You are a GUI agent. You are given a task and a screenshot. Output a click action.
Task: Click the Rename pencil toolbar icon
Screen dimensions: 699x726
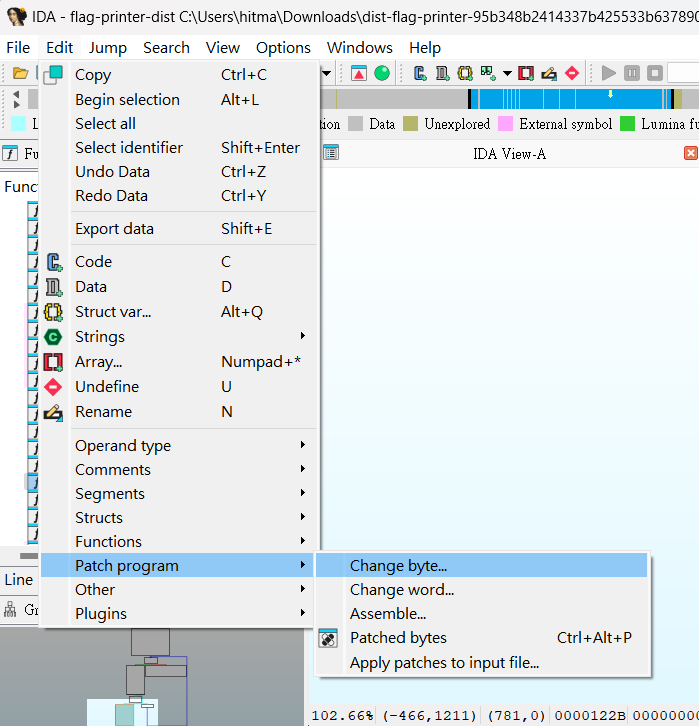[x=549, y=73]
